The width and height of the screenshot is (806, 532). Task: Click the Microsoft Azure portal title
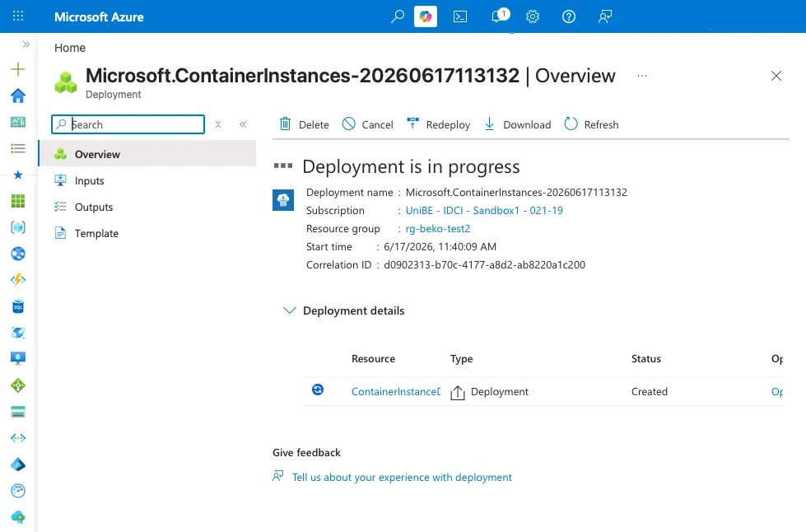click(100, 17)
